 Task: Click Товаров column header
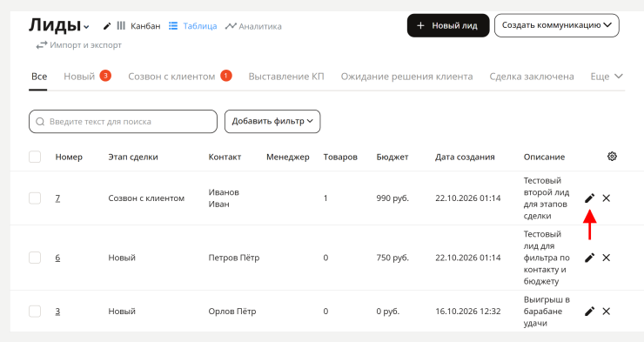point(340,157)
